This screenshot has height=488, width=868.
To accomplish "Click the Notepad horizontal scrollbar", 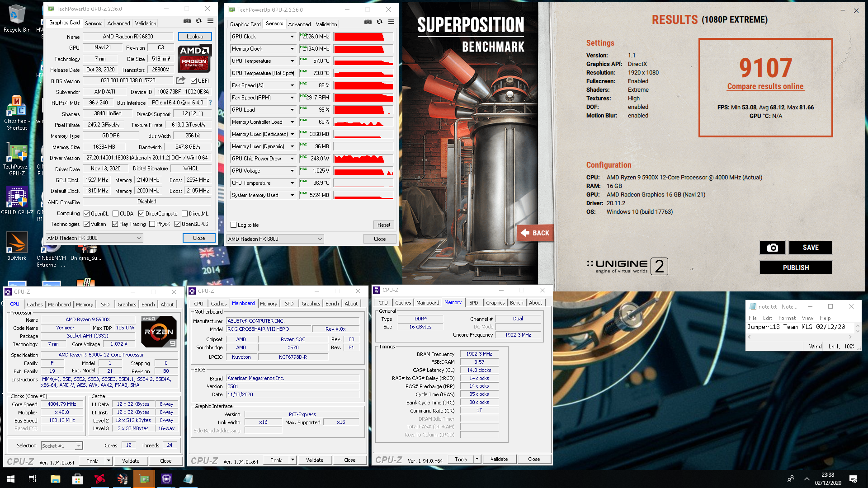I will coord(800,337).
